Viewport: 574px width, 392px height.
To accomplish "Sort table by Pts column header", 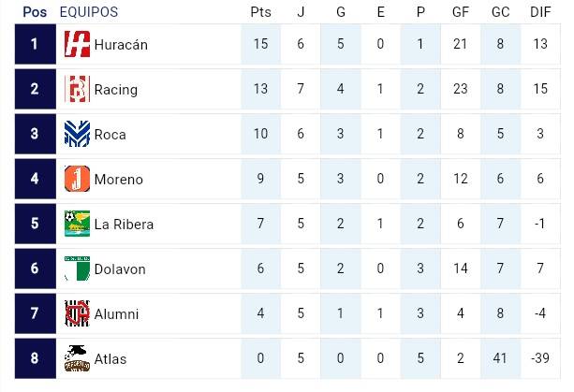I will pos(259,12).
